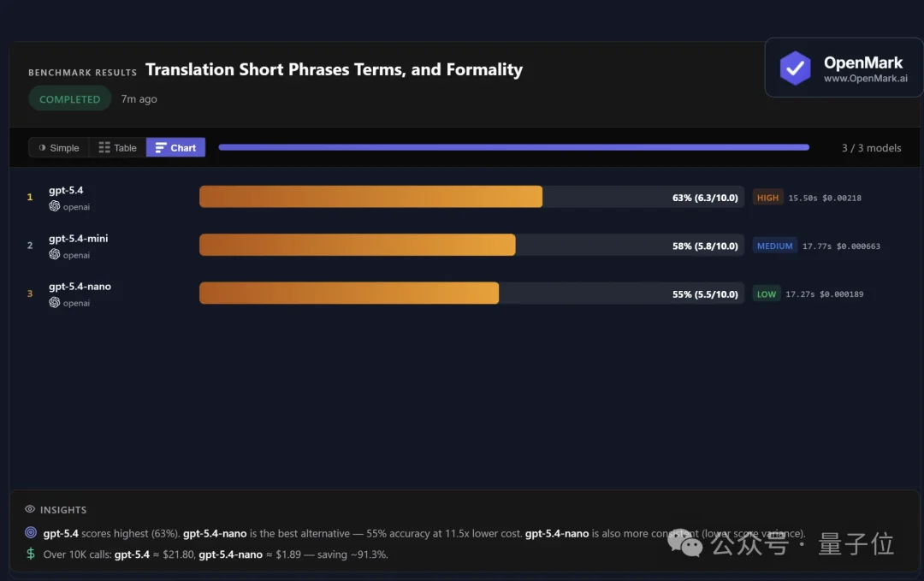Click the gpt-5.4-mini model name
The height and width of the screenshot is (581, 924).
coord(78,239)
